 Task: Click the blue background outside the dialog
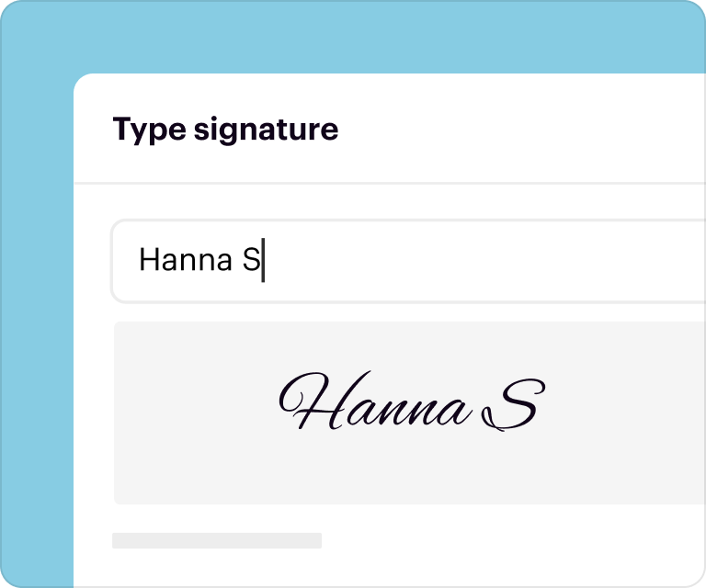point(368,37)
